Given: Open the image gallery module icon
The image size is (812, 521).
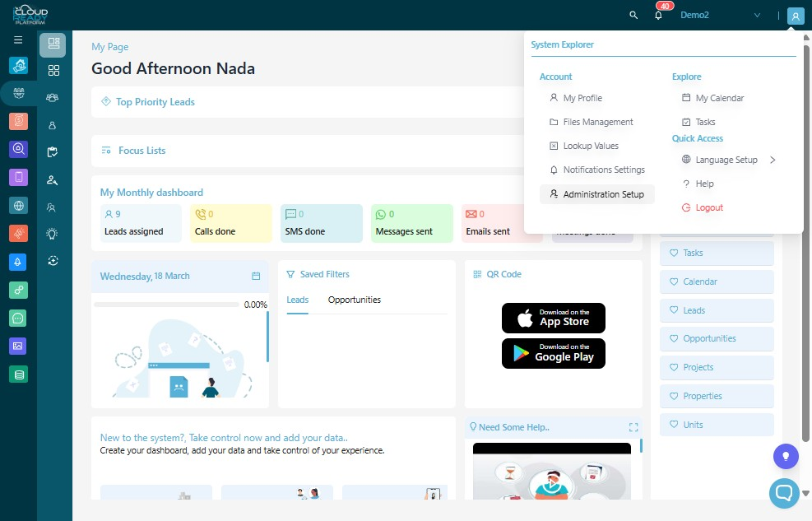Looking at the screenshot, I should click(x=19, y=346).
